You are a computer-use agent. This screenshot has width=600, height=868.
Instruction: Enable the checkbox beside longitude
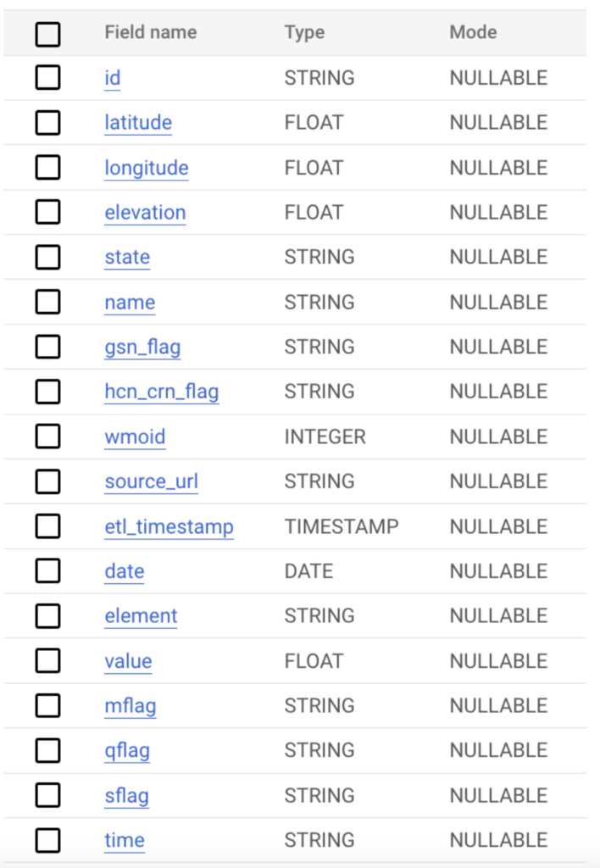tap(48, 168)
